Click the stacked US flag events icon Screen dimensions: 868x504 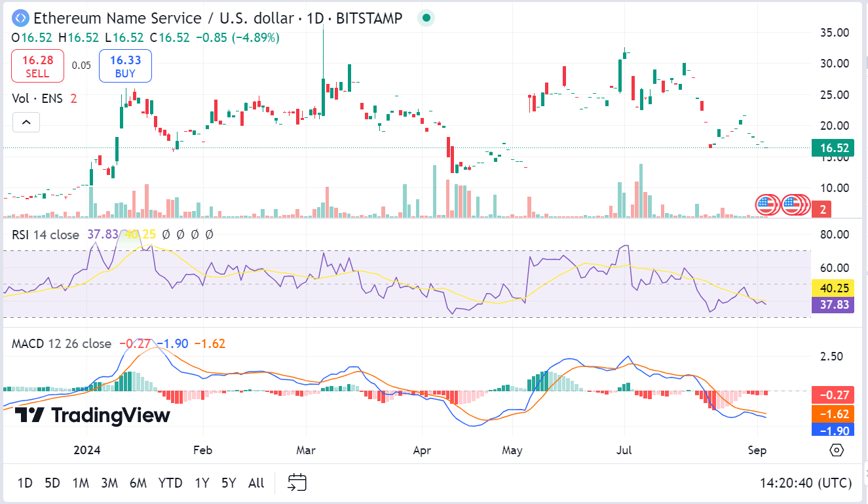[793, 204]
